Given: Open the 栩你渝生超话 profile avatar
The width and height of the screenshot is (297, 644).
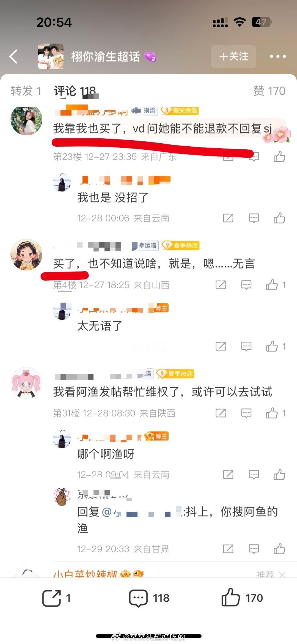Looking at the screenshot, I should coord(51,56).
